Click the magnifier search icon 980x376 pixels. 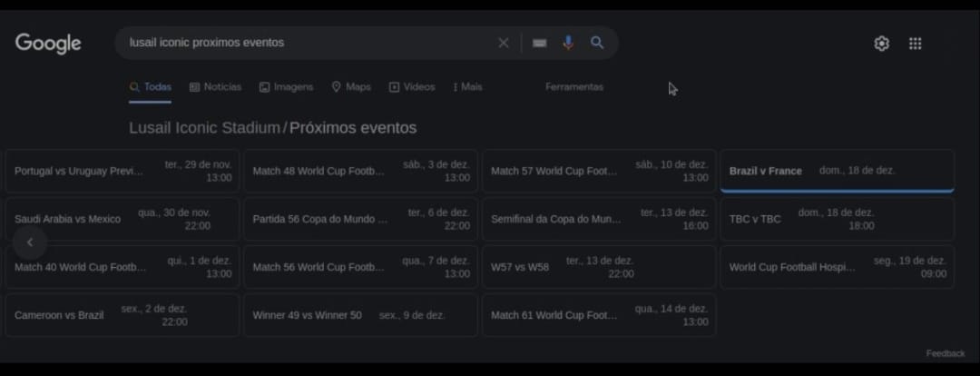(597, 43)
